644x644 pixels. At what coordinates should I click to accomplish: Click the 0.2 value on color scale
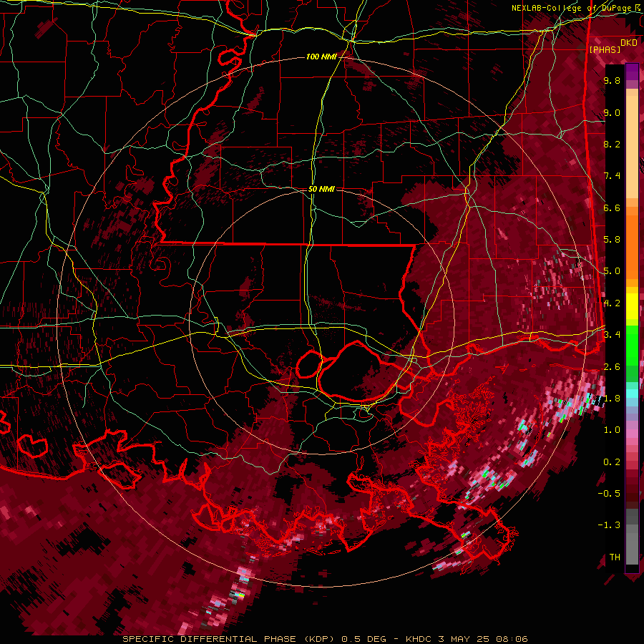(x=612, y=462)
